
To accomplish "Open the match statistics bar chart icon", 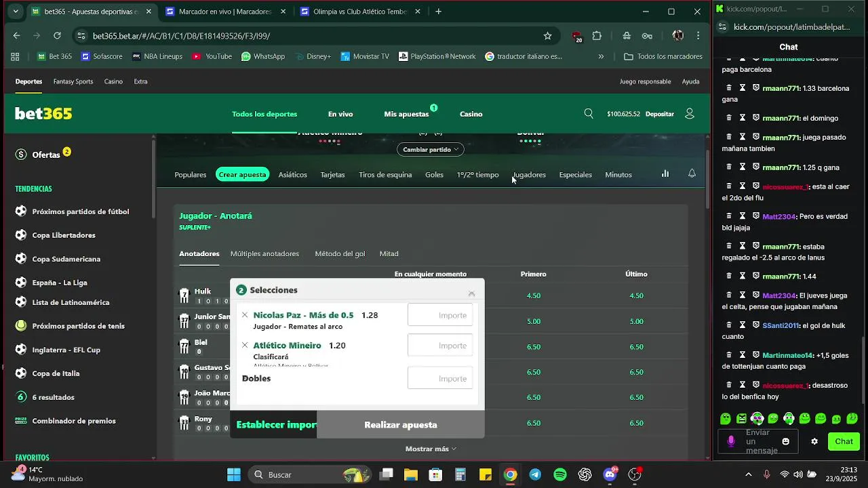I will click(x=665, y=174).
